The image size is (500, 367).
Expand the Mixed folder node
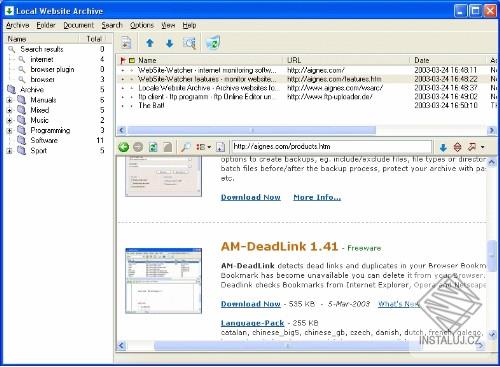[x=10, y=110]
